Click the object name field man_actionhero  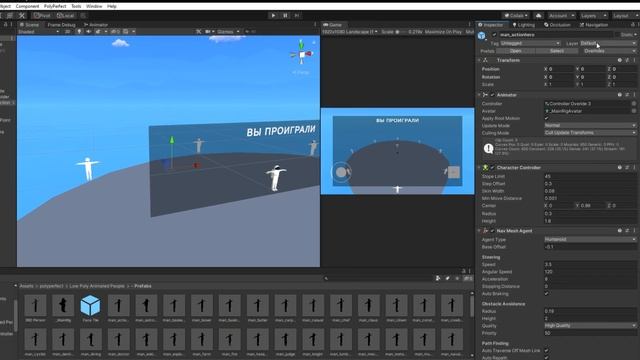(555, 35)
